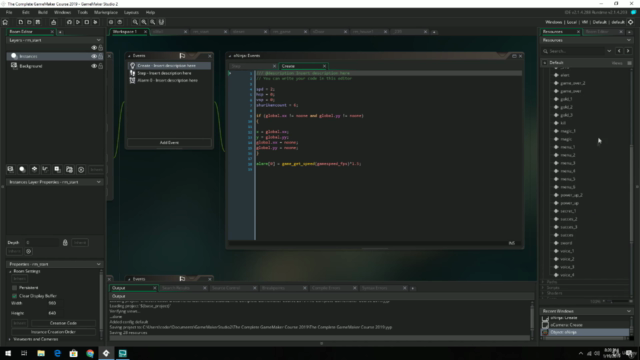Create new path layer icon
This screenshot has height=360, width=640.
point(45,169)
